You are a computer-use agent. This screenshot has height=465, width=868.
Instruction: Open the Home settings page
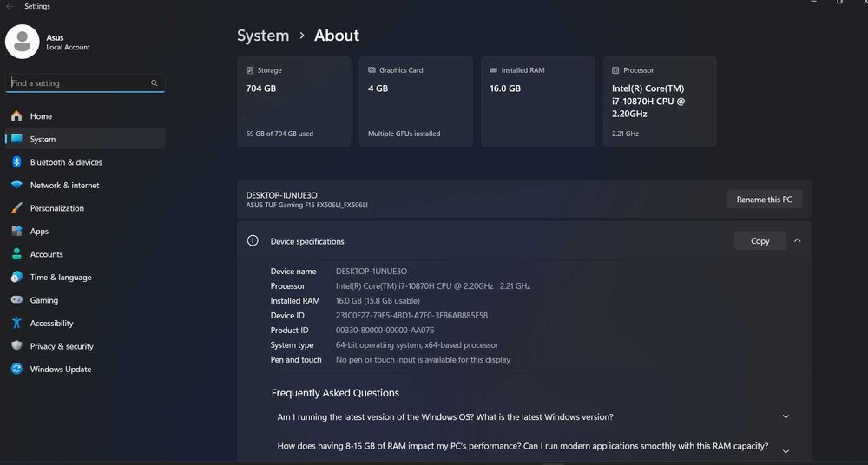[85, 115]
